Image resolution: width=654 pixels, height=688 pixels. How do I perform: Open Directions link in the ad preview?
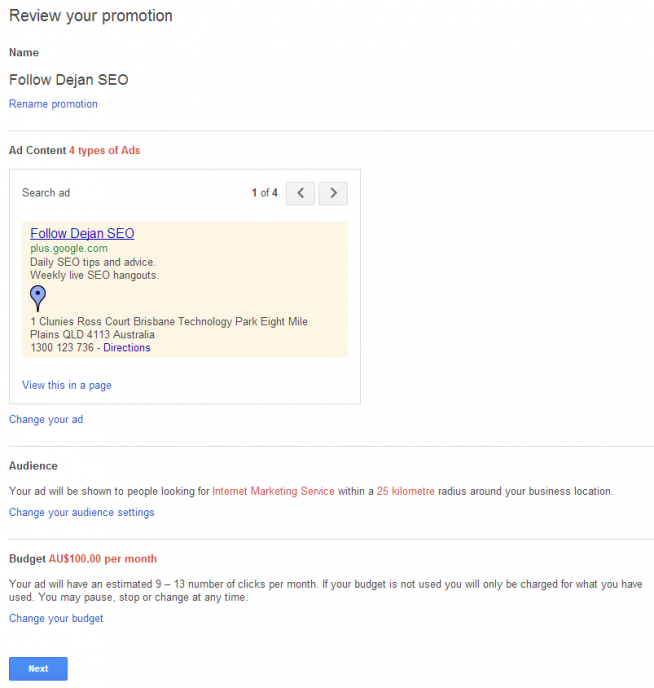tap(127, 348)
